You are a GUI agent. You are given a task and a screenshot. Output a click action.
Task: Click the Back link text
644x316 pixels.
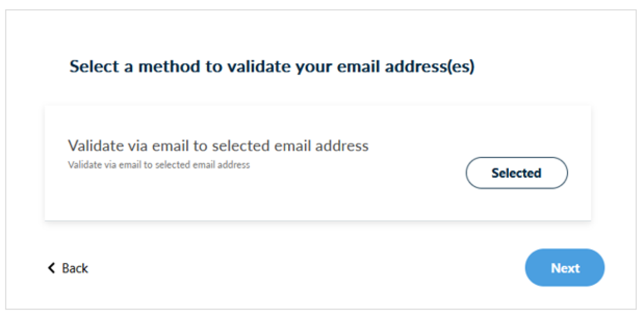coord(75,268)
